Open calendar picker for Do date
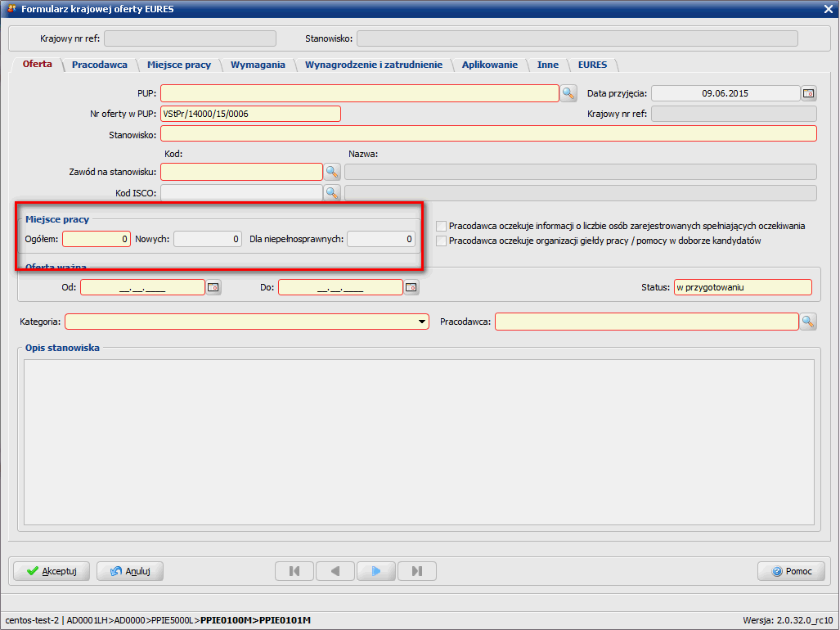 pyautogui.click(x=411, y=288)
